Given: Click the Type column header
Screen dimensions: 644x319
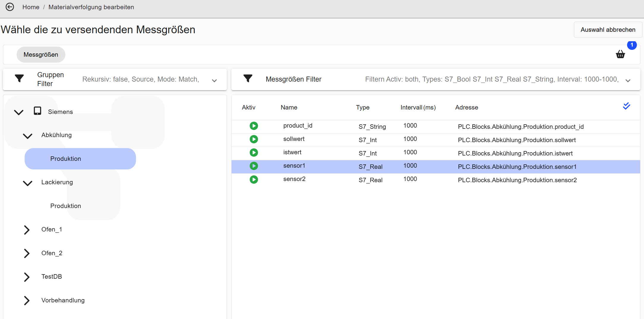Looking at the screenshot, I should 363,107.
